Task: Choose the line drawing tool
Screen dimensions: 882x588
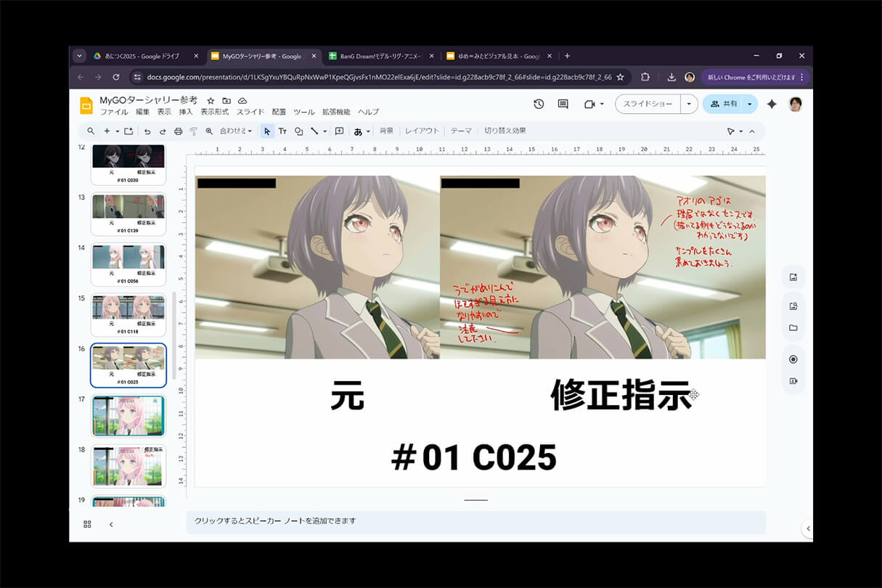Action: click(313, 131)
